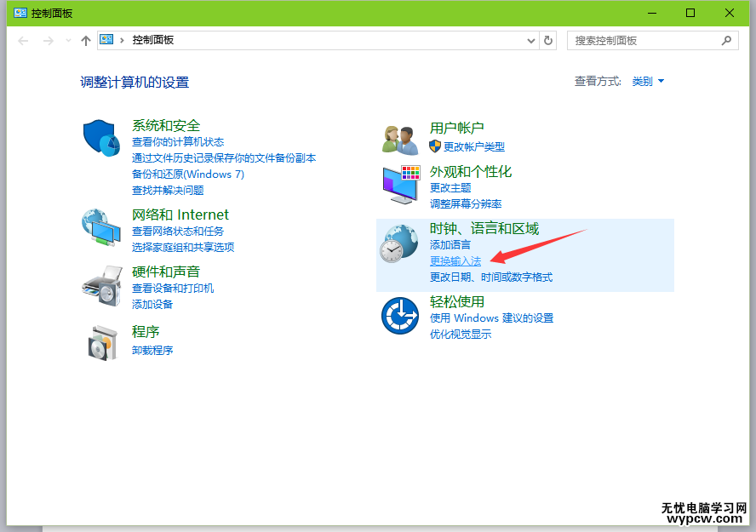Open 更改主题 link
The height and width of the screenshot is (532, 756).
pyautogui.click(x=450, y=188)
